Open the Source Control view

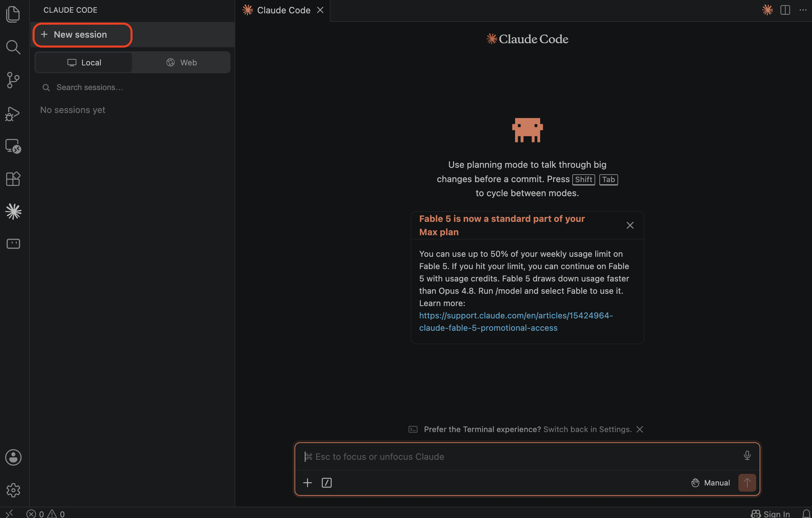coord(13,80)
